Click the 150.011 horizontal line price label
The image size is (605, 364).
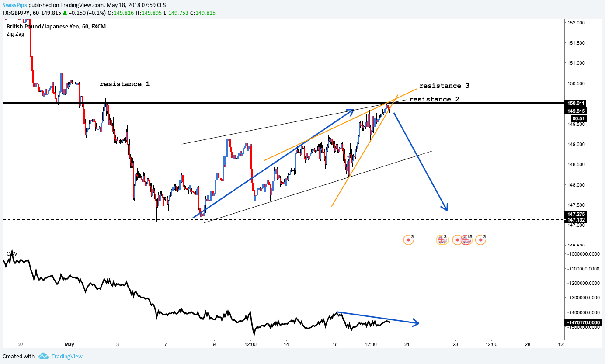576,103
